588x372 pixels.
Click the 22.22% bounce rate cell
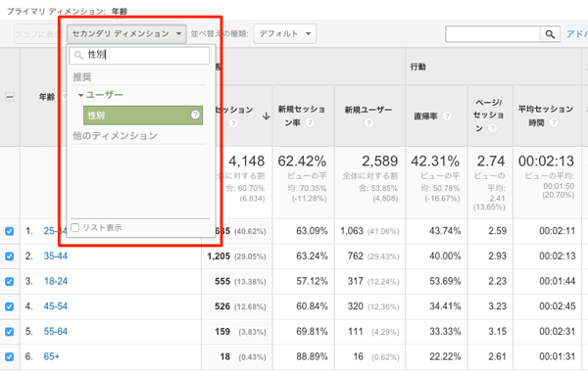point(445,356)
